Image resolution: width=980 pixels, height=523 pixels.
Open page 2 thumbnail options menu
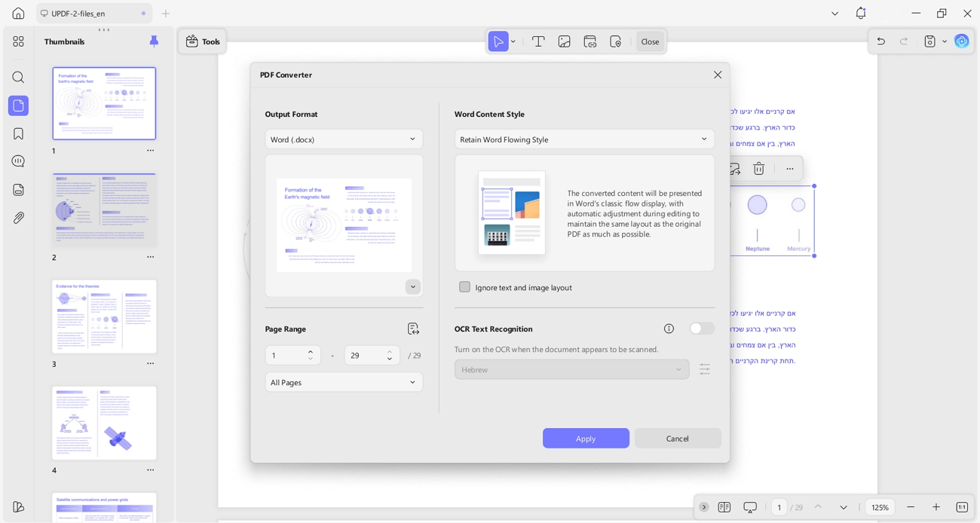pyautogui.click(x=150, y=257)
